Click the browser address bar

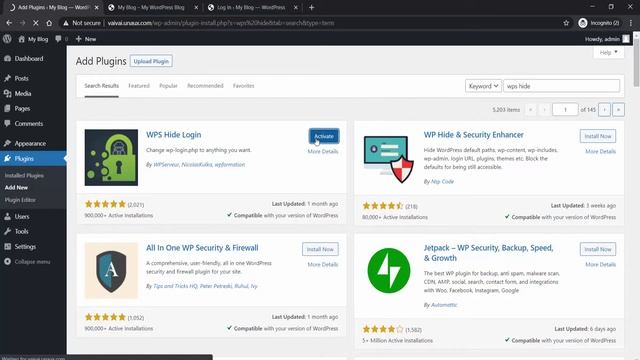pyautogui.click(x=310, y=23)
